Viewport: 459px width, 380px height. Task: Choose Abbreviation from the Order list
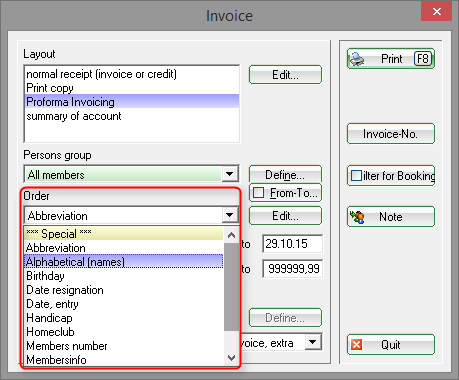pos(124,248)
